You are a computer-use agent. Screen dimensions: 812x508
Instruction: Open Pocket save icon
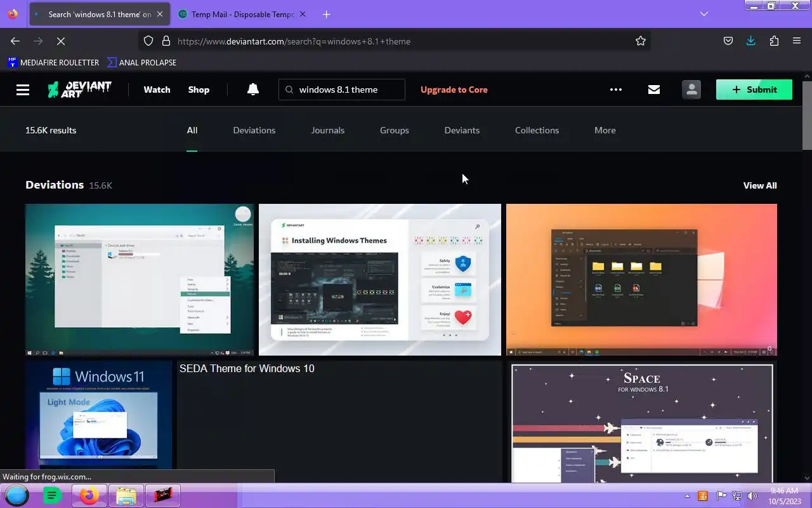click(728, 41)
